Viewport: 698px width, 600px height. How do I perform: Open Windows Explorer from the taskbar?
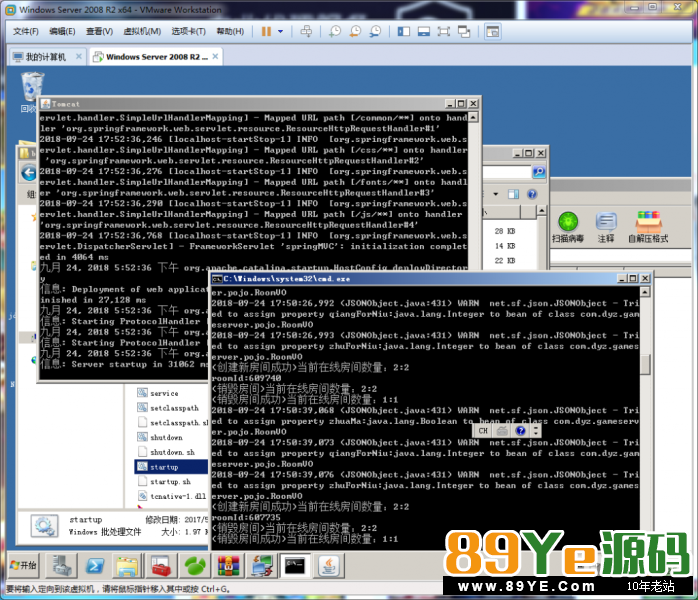coord(127,566)
